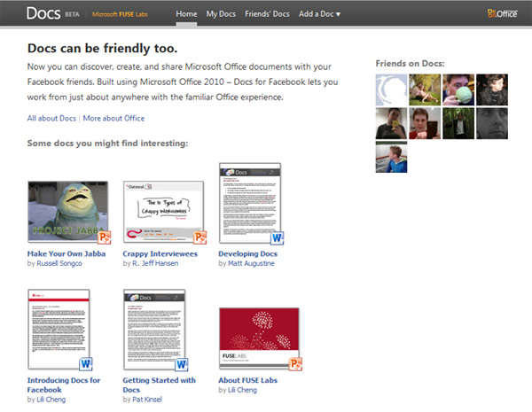
Task: Open the Developing Docs document thumbnail
Action: click(x=250, y=203)
